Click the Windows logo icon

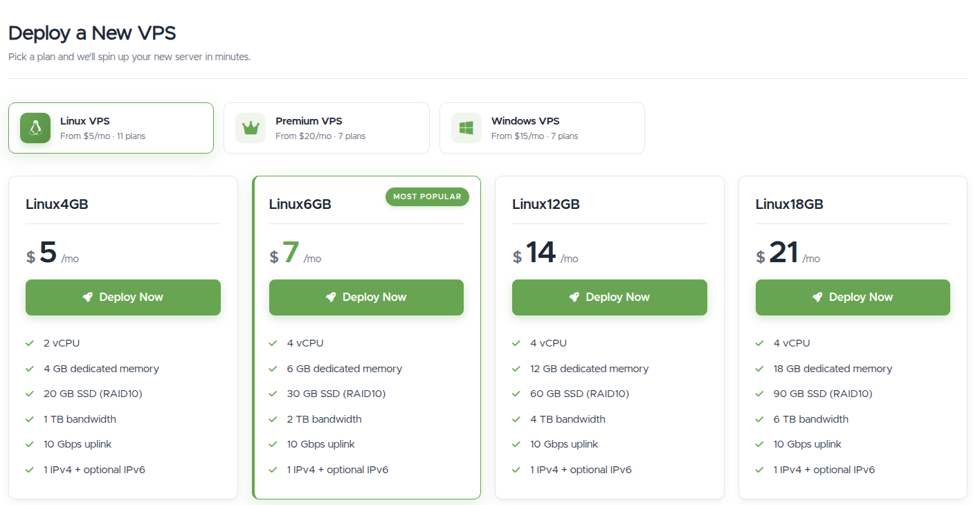tap(466, 128)
